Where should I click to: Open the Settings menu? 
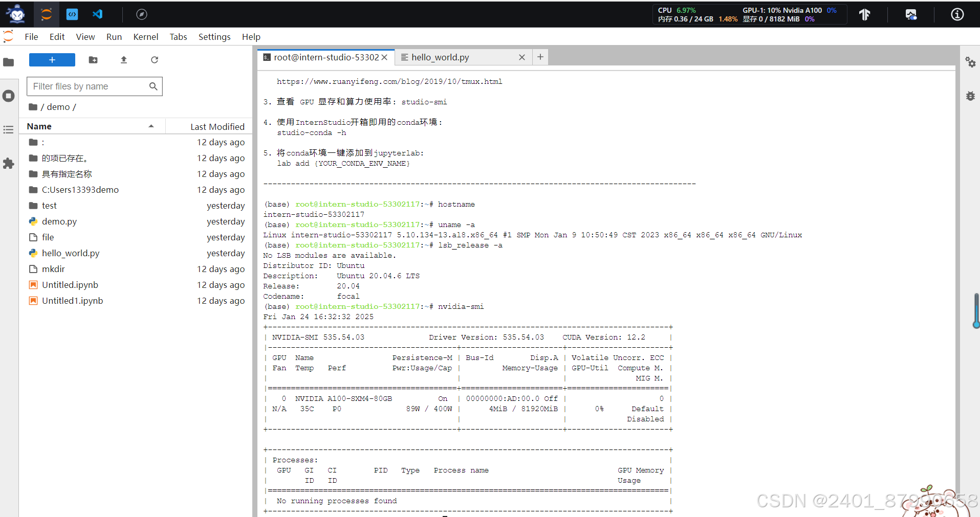pyautogui.click(x=214, y=37)
